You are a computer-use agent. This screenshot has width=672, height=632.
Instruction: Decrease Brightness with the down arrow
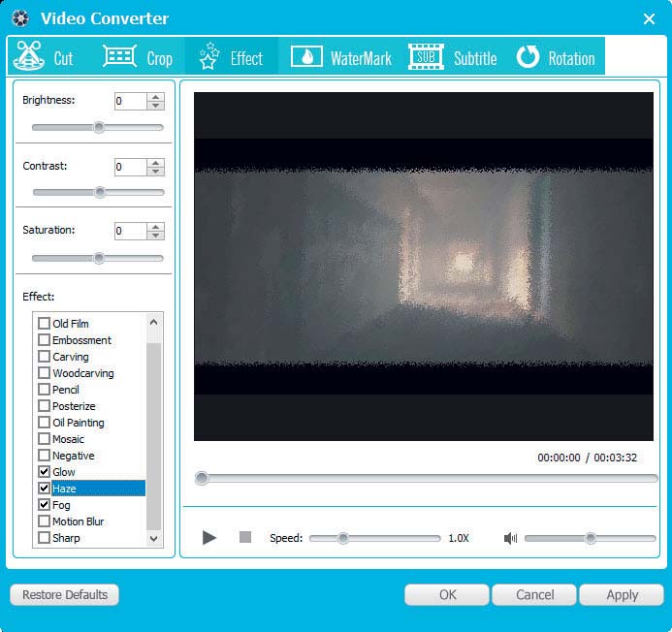coord(155,106)
